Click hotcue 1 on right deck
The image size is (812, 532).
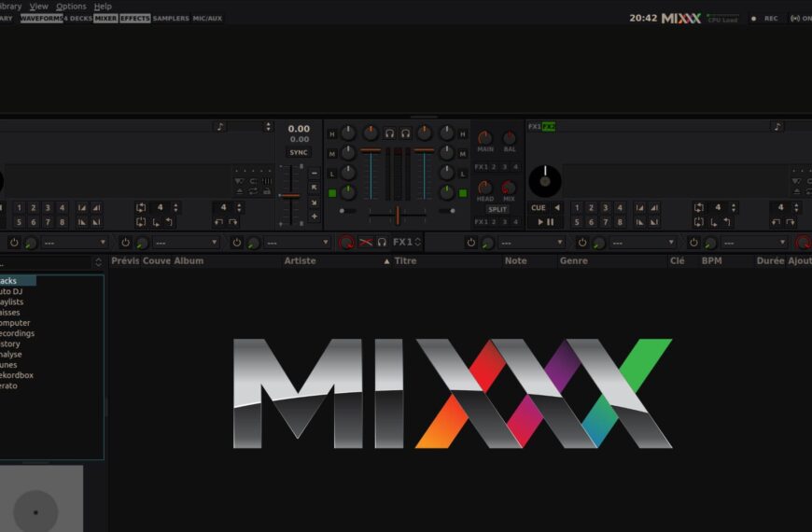(577, 208)
